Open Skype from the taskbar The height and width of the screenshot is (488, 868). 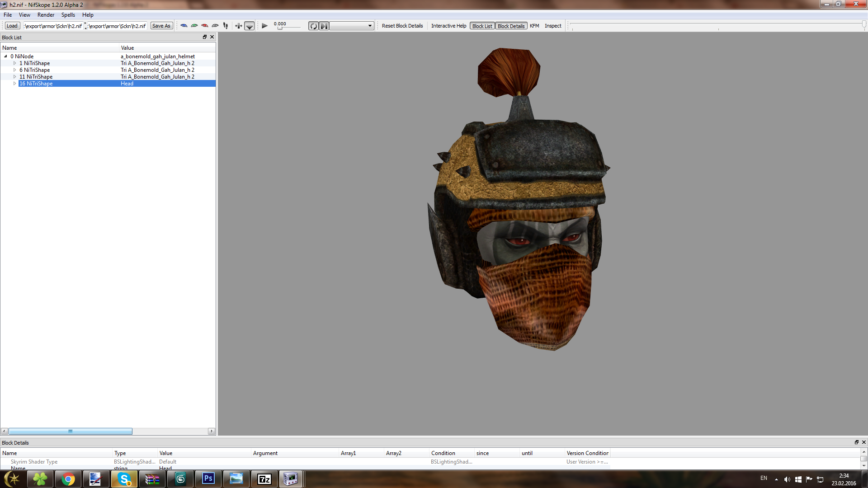point(124,479)
